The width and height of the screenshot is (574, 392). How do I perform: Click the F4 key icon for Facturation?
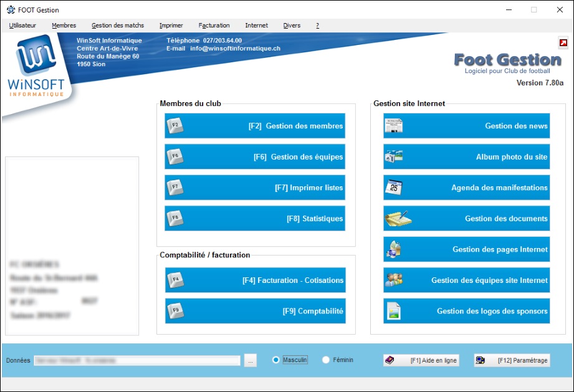pos(175,280)
